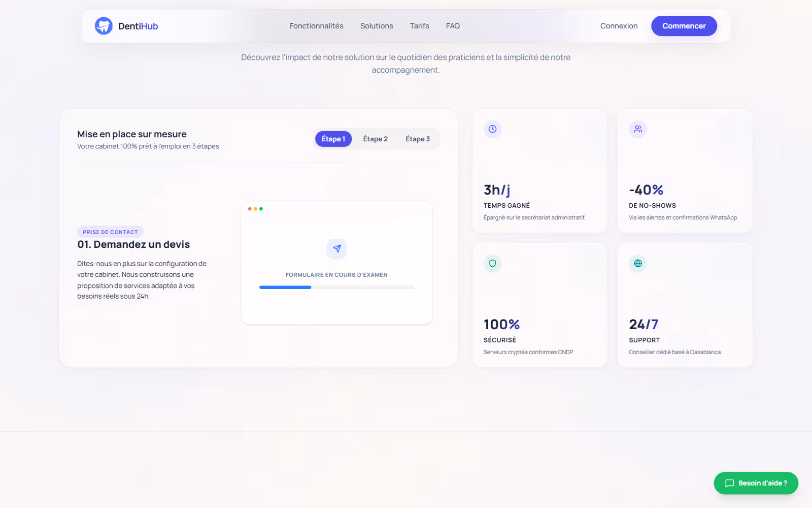Switch to the Étape 3 tab
812x508 pixels.
click(418, 139)
